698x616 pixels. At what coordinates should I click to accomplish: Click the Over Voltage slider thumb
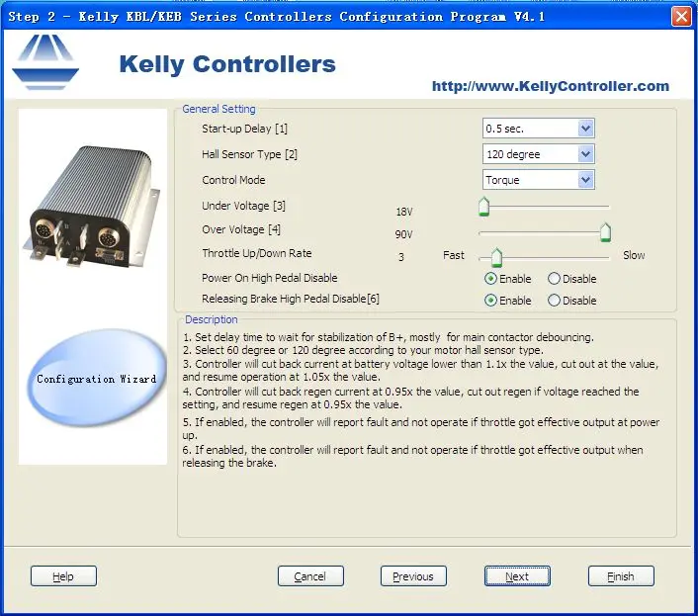605,232
